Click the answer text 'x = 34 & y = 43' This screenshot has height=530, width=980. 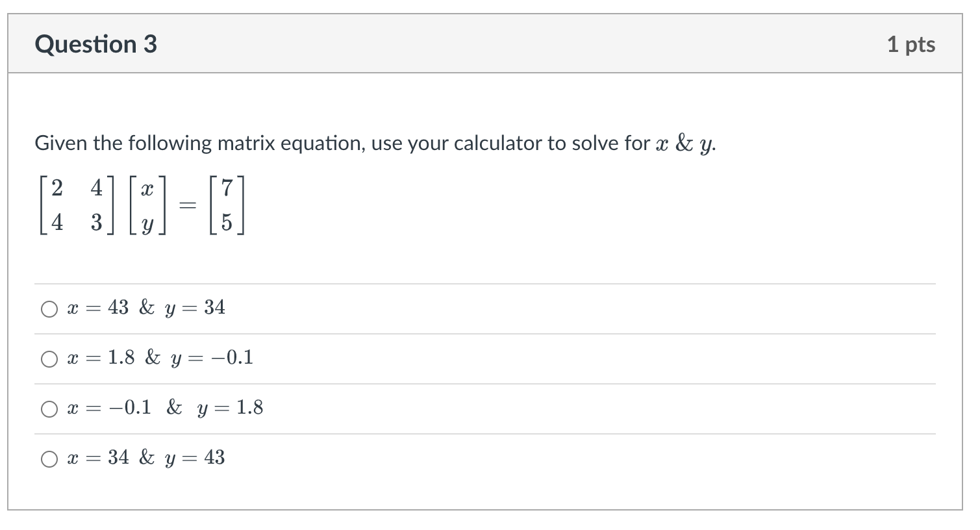tap(146, 458)
